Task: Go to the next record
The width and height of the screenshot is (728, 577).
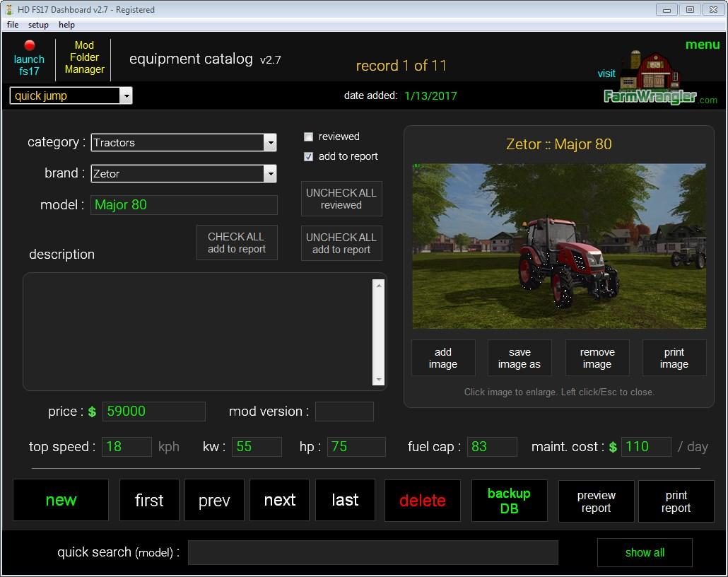Action: [279, 500]
